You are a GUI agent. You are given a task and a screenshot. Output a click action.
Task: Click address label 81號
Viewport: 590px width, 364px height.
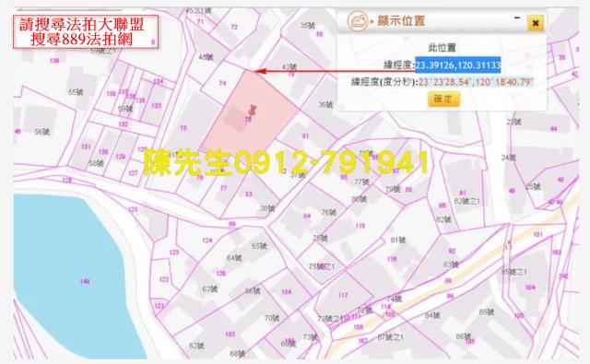point(397,240)
